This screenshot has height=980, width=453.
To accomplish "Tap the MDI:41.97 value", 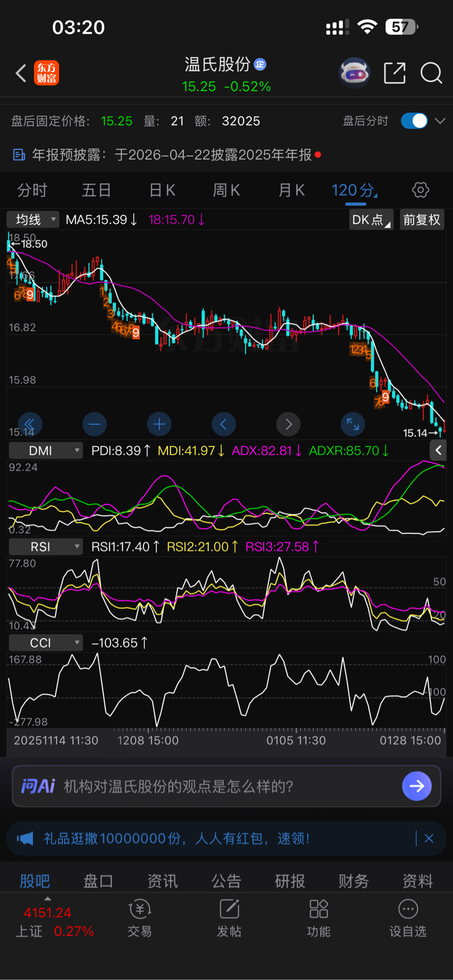I will pos(191,450).
